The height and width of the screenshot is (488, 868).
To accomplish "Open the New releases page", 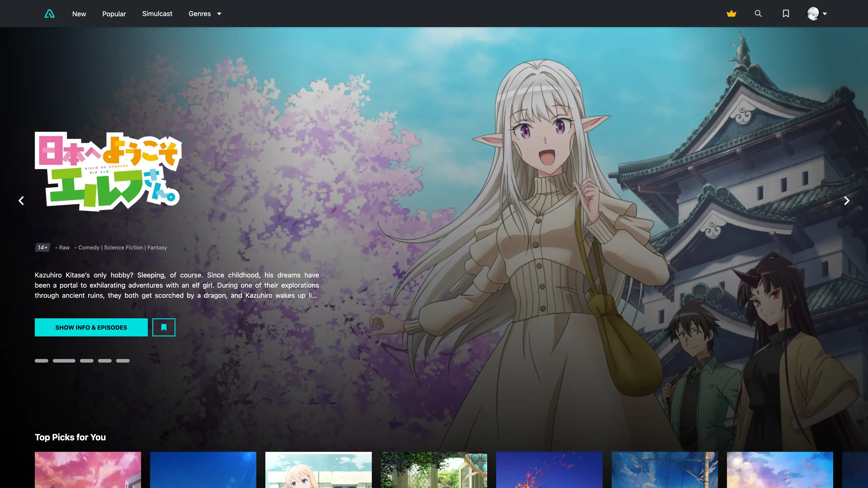I will click(79, 14).
